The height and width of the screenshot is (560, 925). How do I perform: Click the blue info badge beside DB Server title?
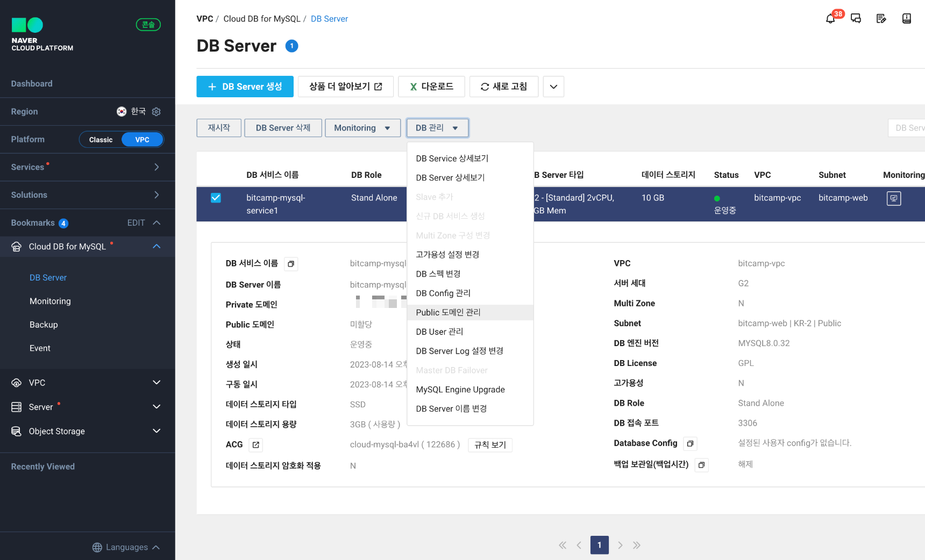(x=291, y=46)
